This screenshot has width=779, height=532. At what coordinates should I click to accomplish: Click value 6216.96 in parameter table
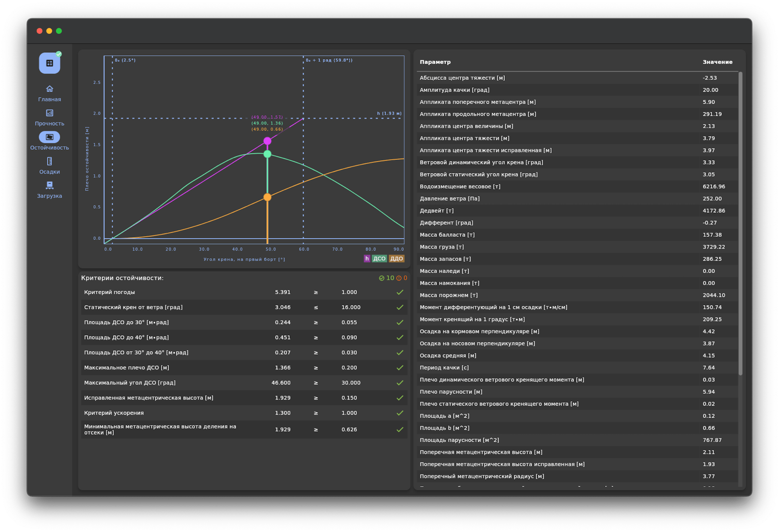pos(714,187)
